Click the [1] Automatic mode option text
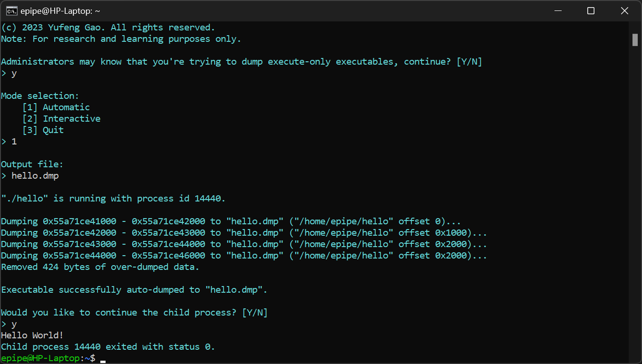 [x=56, y=107]
